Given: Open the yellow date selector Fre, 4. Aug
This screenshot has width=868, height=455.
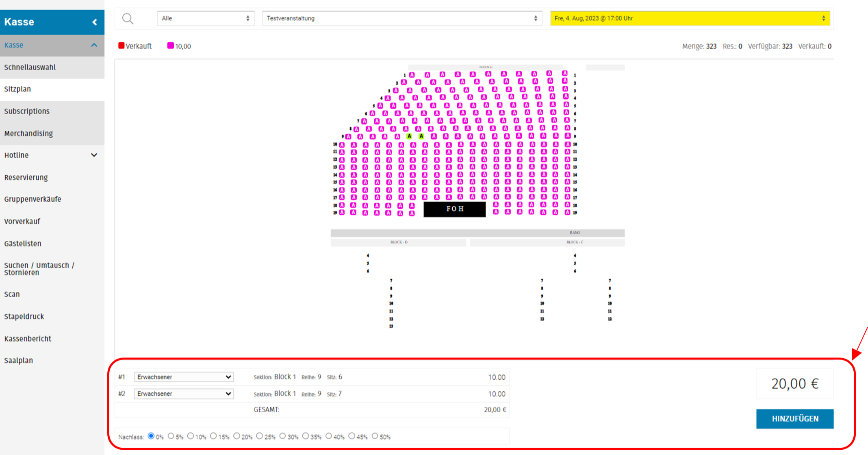Looking at the screenshot, I should [x=690, y=18].
